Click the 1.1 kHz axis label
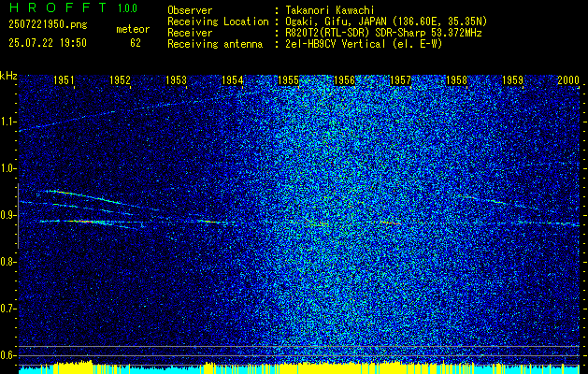Screen dimensions: 588x374 click(x=7, y=122)
